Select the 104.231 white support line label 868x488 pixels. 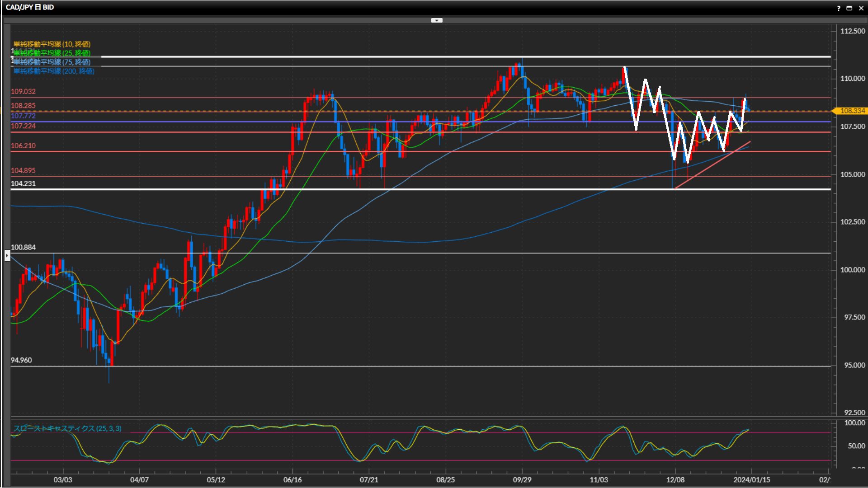[23, 183]
